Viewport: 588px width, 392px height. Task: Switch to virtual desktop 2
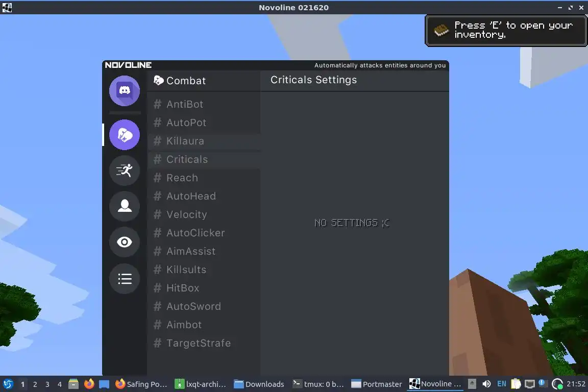[35, 384]
